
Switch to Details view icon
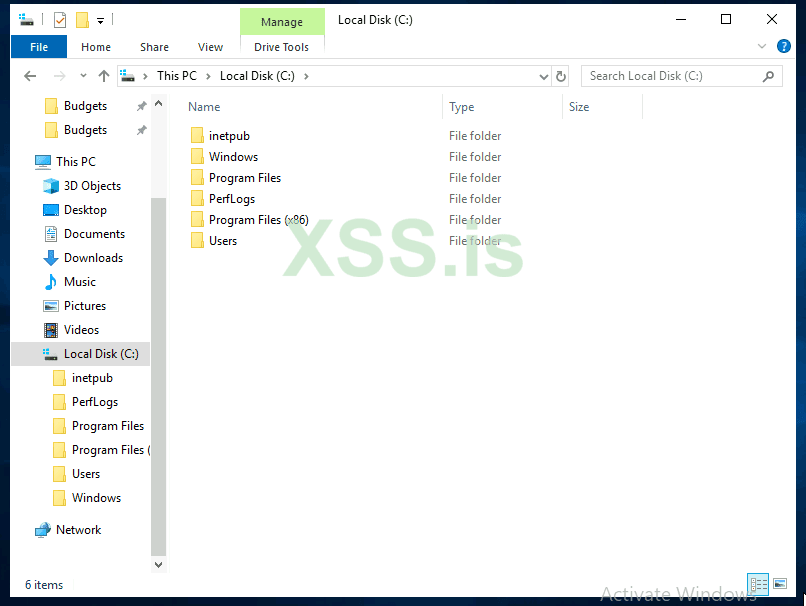758,584
